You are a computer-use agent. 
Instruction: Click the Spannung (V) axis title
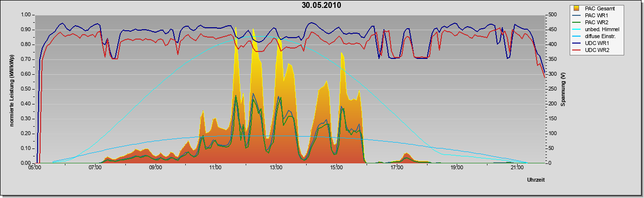563,89
